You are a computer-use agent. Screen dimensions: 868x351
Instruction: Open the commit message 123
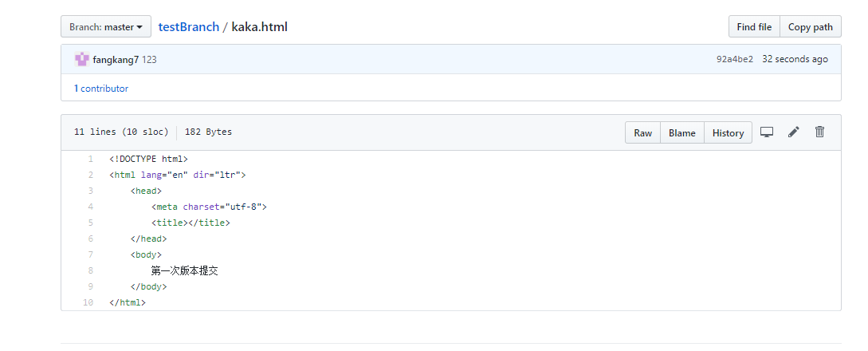coord(149,60)
